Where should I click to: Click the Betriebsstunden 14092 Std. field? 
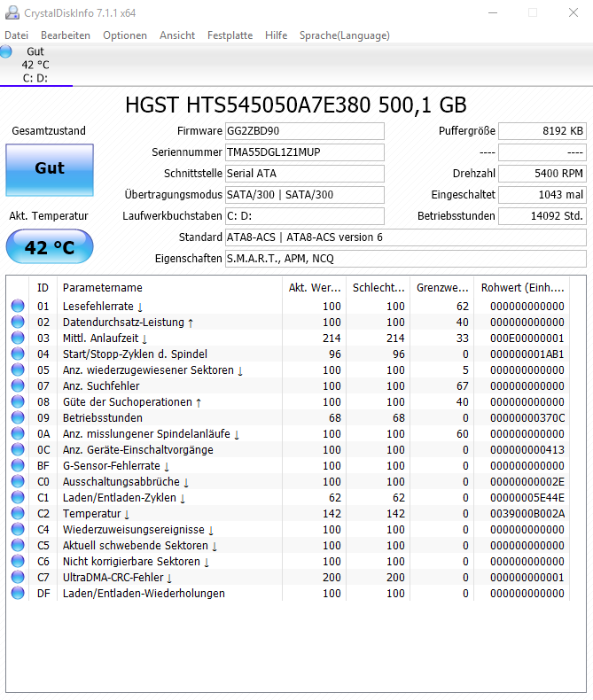[x=542, y=216]
